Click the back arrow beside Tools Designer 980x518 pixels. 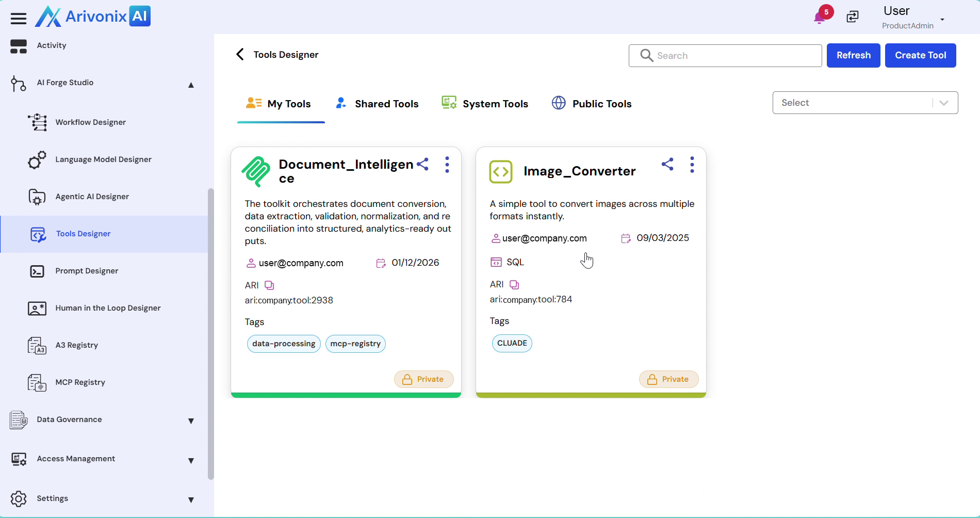pos(240,55)
